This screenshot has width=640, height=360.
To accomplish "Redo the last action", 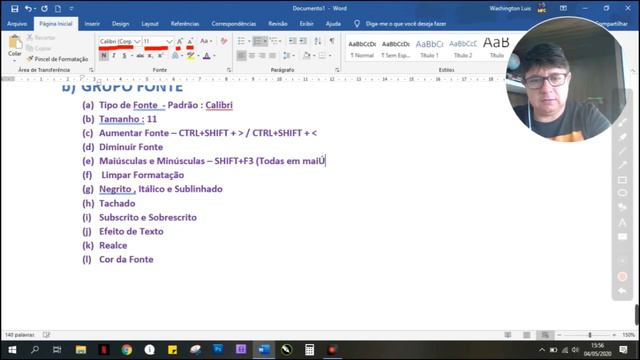I will click(x=44, y=9).
